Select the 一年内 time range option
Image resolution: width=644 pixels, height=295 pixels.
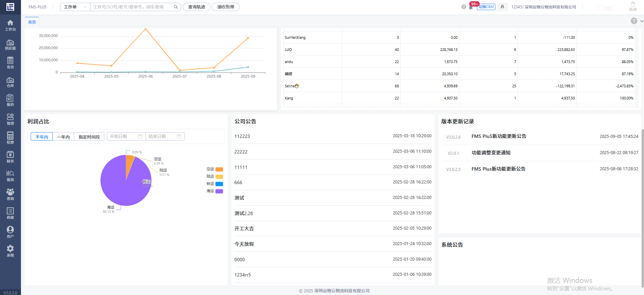pyautogui.click(x=63, y=137)
